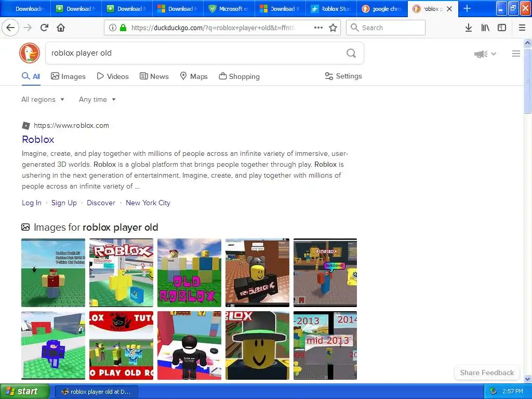Open the bear hat character thumbnail

coord(257,272)
